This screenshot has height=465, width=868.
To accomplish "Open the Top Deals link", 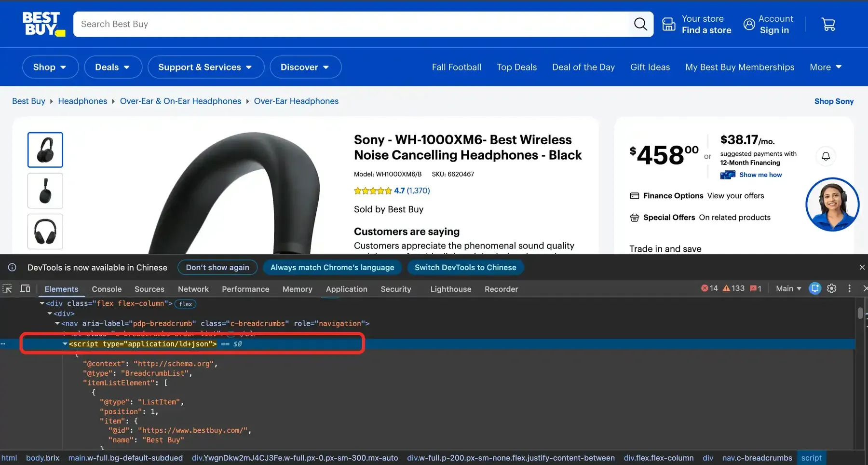I will pyautogui.click(x=516, y=67).
